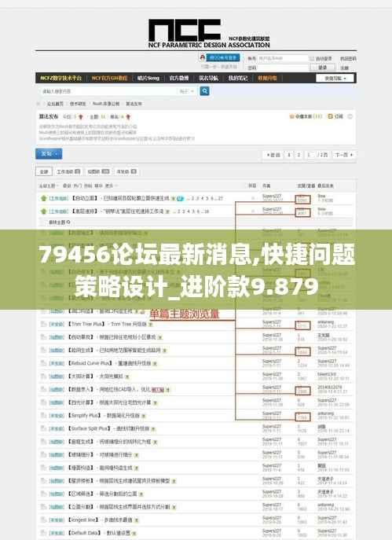
Task: Open the Simplify Plus thread title
Action: (x=104, y=415)
